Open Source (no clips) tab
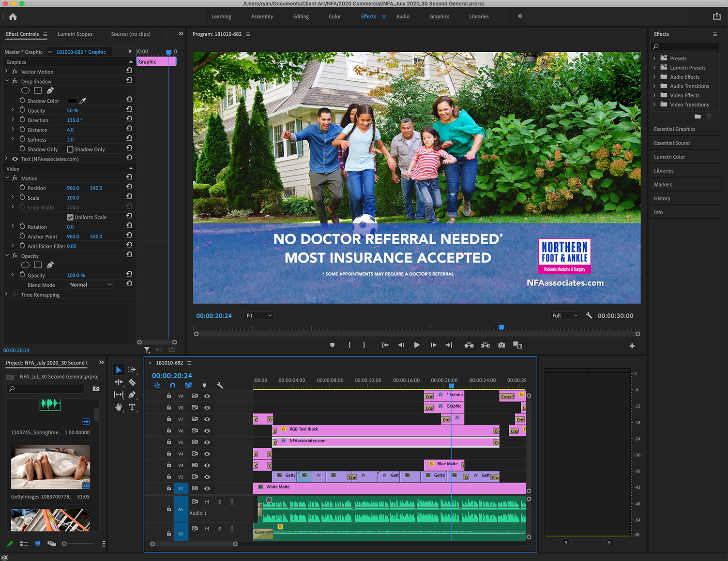This screenshot has height=561, width=728. (x=131, y=34)
